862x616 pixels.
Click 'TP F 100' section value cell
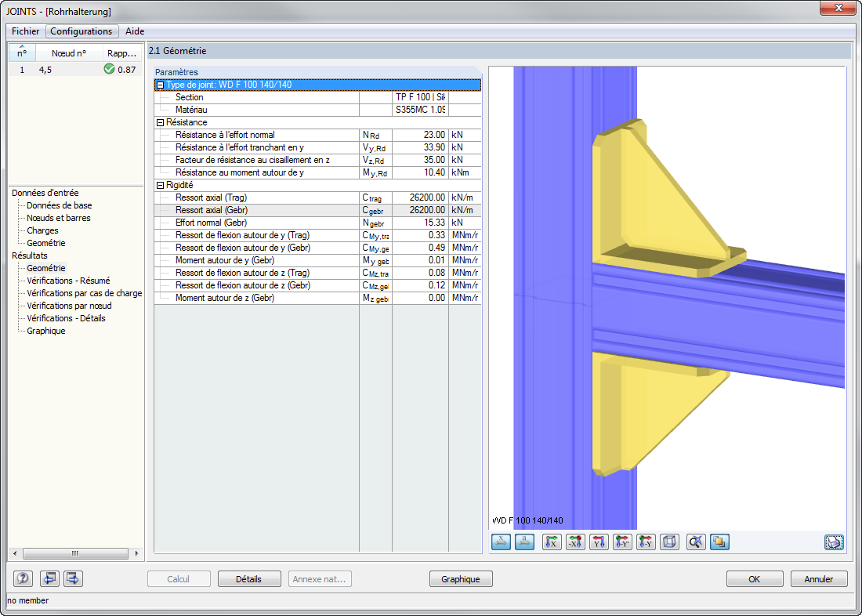click(x=420, y=97)
